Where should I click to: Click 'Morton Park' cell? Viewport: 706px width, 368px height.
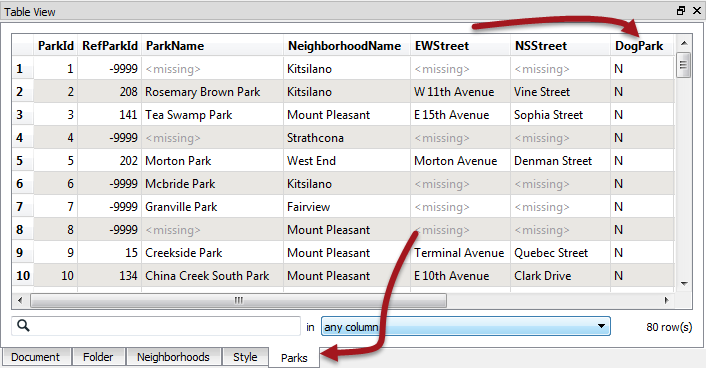(213, 161)
